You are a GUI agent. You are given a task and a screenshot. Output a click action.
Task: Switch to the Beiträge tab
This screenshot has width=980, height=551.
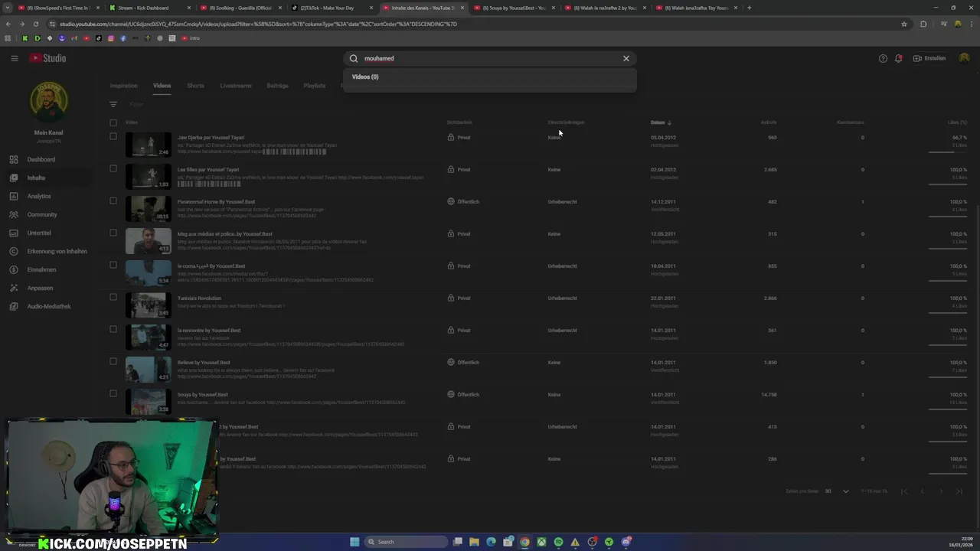pos(277,86)
